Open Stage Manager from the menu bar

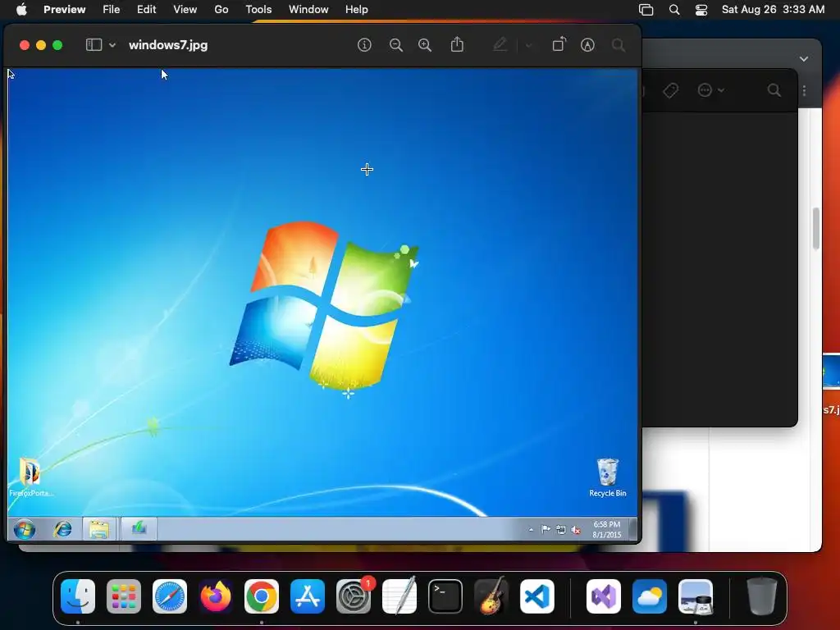(646, 10)
